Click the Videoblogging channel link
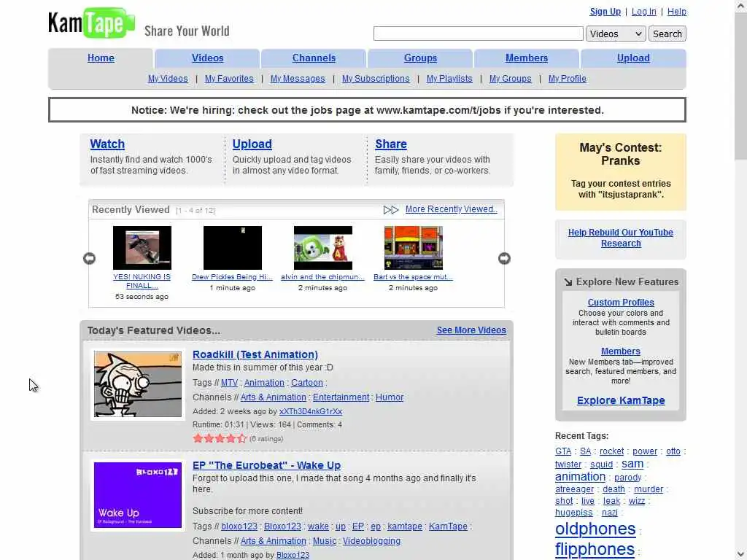 pyautogui.click(x=371, y=541)
